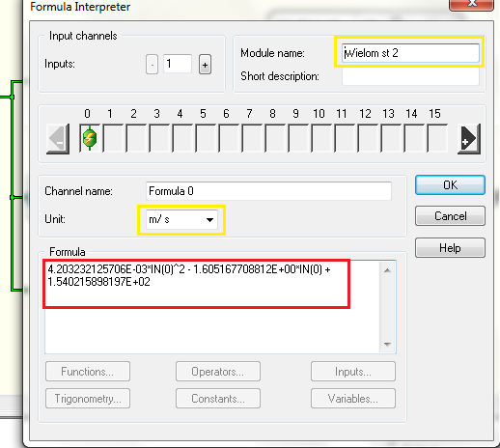Select the green lightning channel 0 icon

point(90,138)
